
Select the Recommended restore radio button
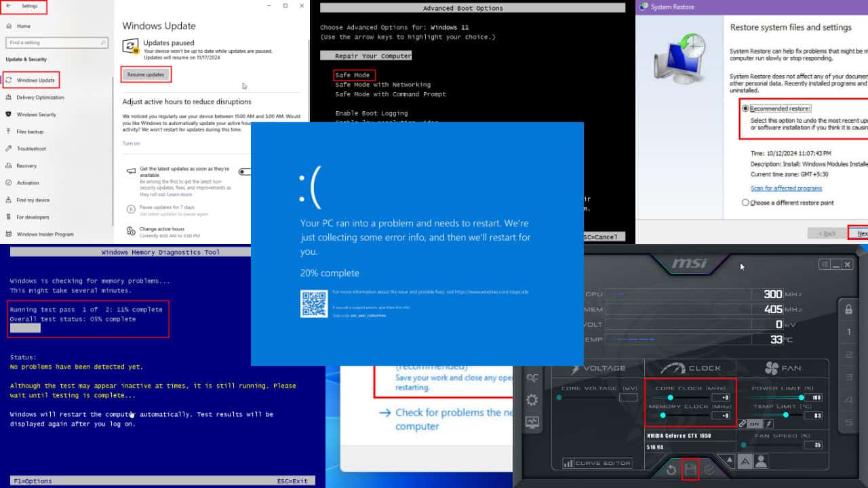point(746,108)
